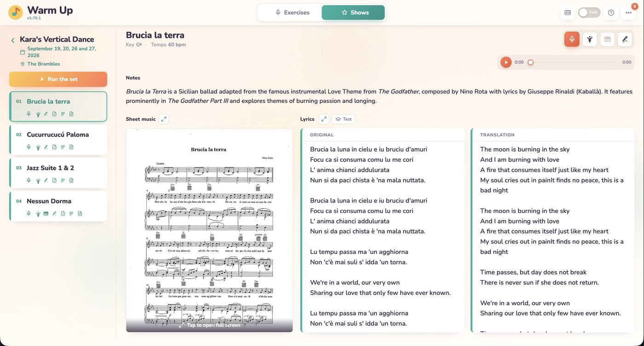Click translation line "And I am burning with love"
Viewport: 644px width, 346px height.
(520, 160)
